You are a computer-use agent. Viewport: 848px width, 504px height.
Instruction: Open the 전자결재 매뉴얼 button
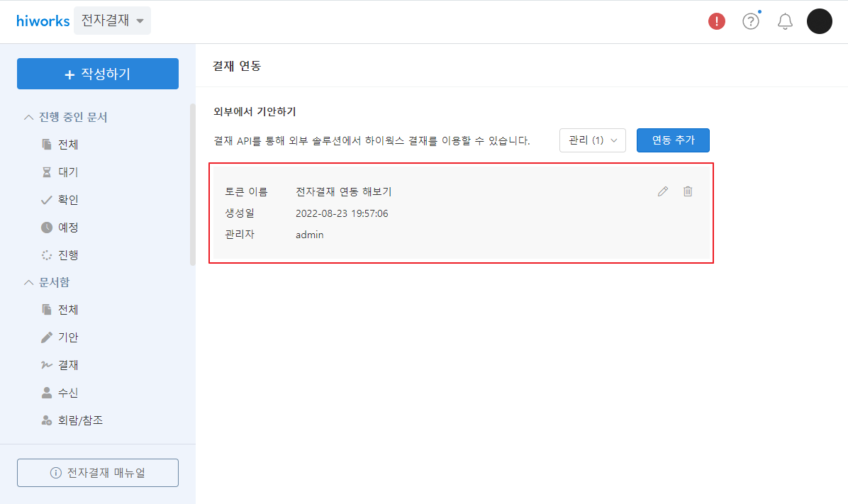(98, 473)
